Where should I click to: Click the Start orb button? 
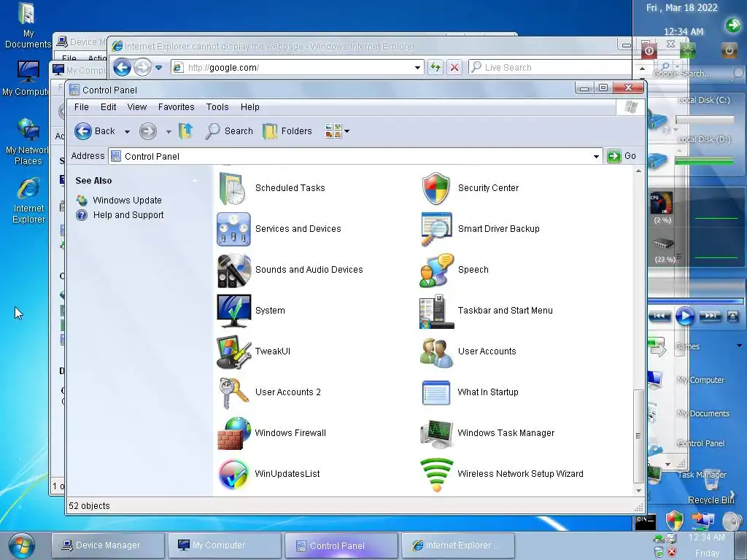tap(21, 546)
